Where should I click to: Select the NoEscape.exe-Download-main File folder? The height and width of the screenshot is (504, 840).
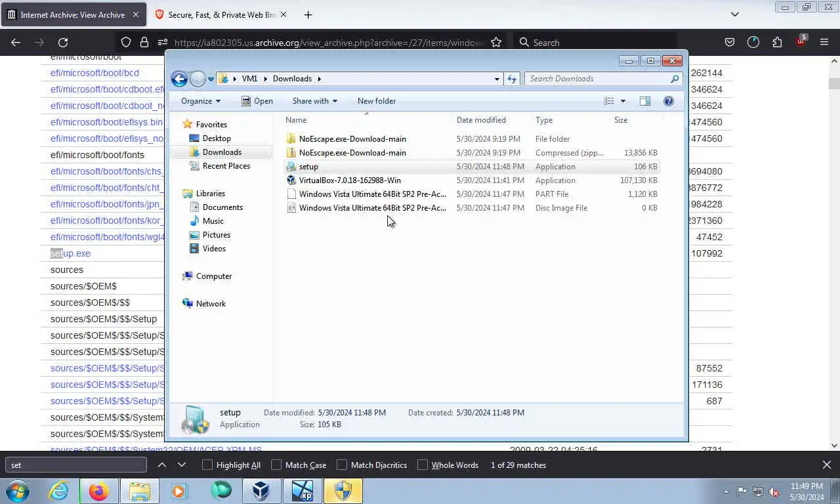[x=472, y=139]
